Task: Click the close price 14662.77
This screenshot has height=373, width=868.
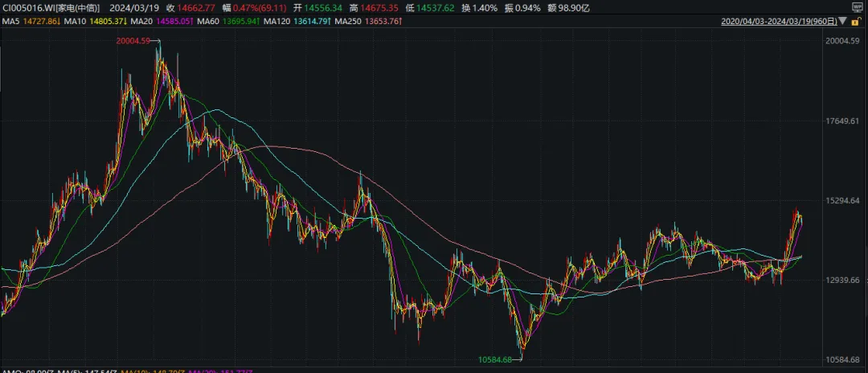Action: coord(195,8)
